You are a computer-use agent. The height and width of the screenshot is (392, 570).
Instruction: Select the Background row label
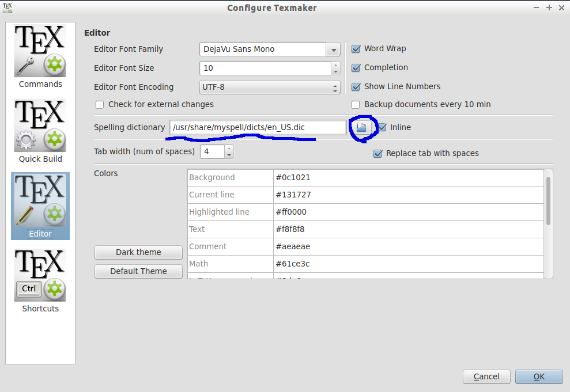coord(230,177)
